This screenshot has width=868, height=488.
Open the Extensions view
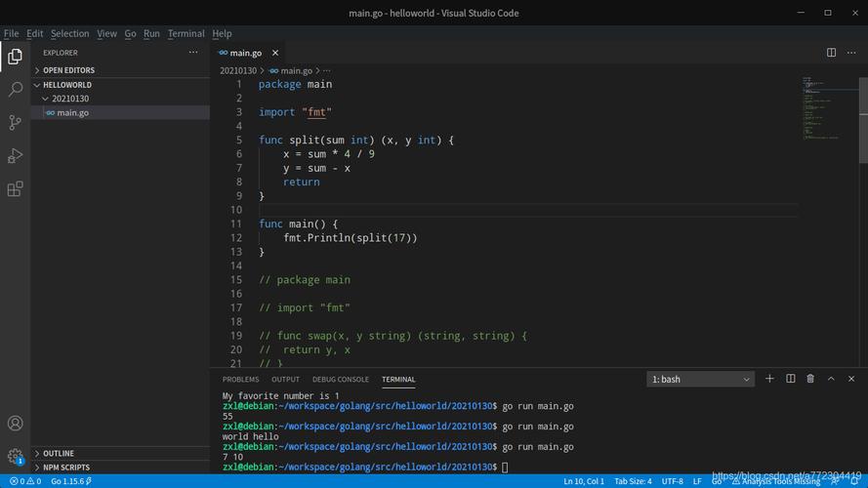click(x=15, y=189)
